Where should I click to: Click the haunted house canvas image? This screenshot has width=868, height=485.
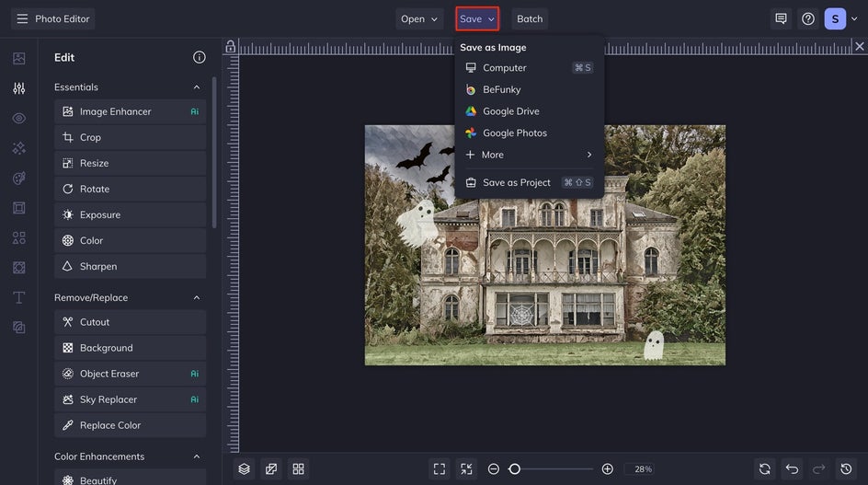[x=544, y=245]
